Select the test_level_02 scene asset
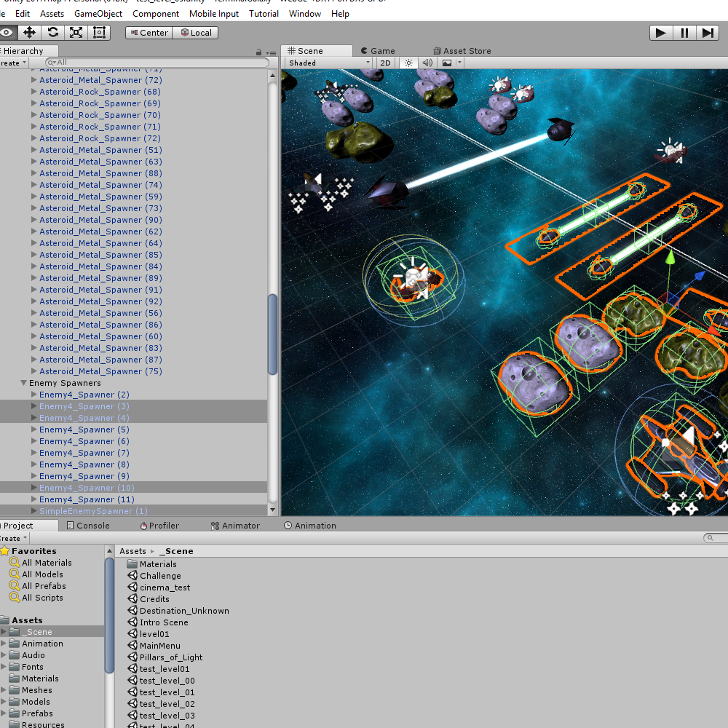Image resolution: width=728 pixels, height=728 pixels. [167, 704]
